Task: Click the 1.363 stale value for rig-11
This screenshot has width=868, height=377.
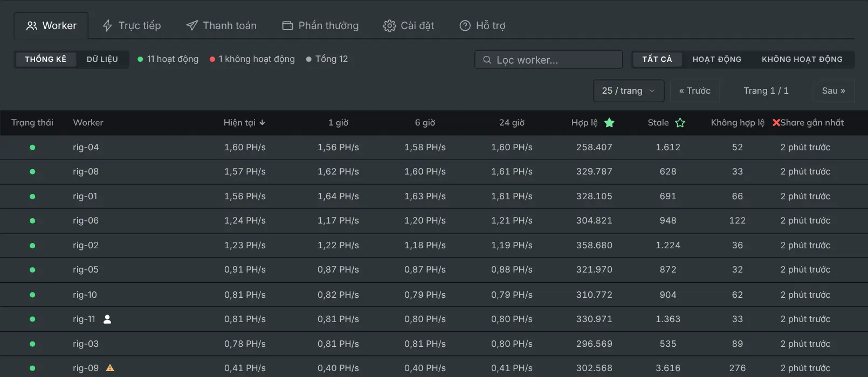Action: [x=668, y=319]
